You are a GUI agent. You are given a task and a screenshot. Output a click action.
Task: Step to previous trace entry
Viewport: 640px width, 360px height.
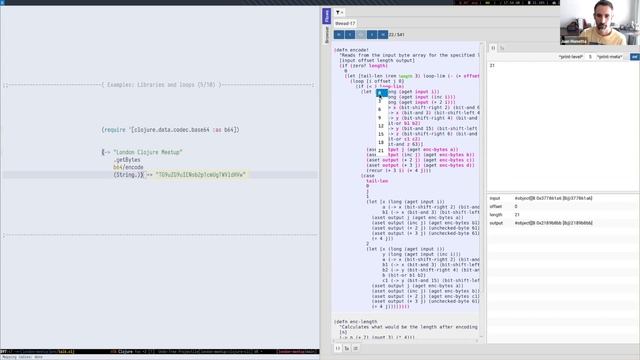coord(350,35)
